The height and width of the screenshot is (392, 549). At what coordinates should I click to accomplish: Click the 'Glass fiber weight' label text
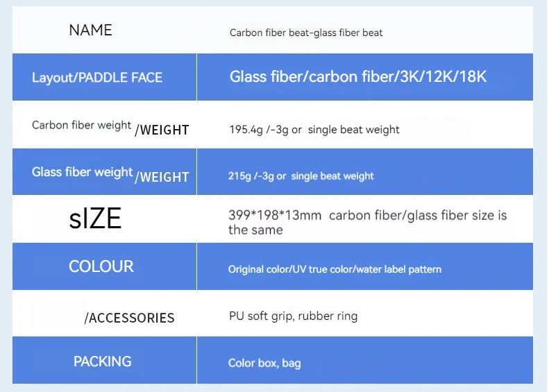click(82, 172)
